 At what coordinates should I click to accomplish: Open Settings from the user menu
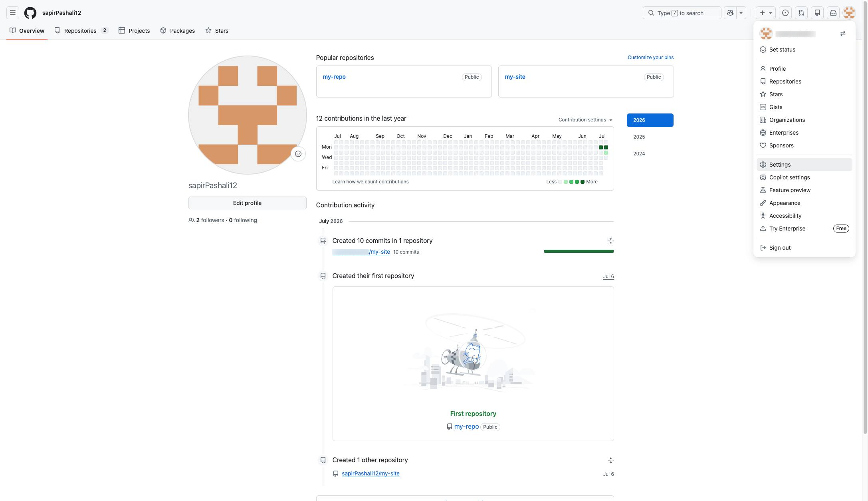(804, 165)
